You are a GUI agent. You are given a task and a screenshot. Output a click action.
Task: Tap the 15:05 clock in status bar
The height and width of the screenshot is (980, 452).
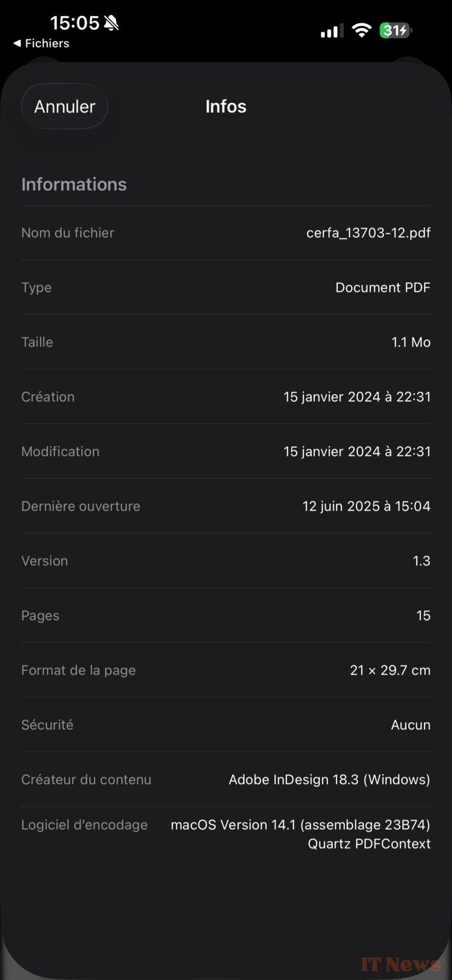(74, 23)
